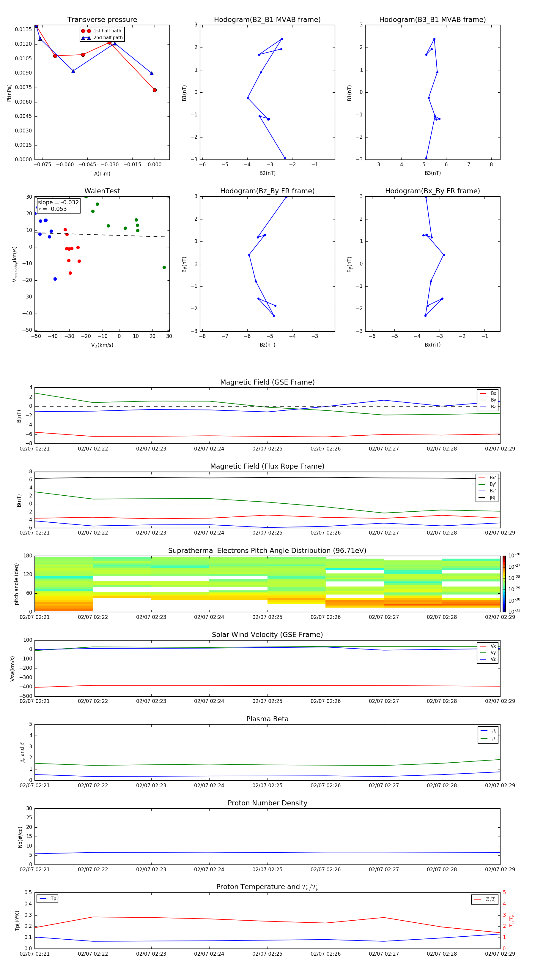Click the "Transverse pressure" plot title
The height and width of the screenshot is (980, 535).
tap(102, 20)
